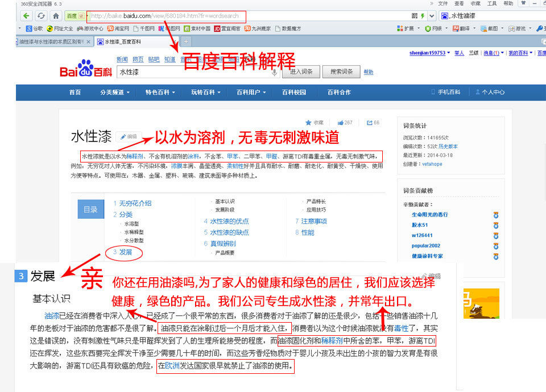Image resolution: width=546 pixels, height=392 pixels.
Task: Open the 历史版本 link
Action: pyautogui.click(x=448, y=147)
